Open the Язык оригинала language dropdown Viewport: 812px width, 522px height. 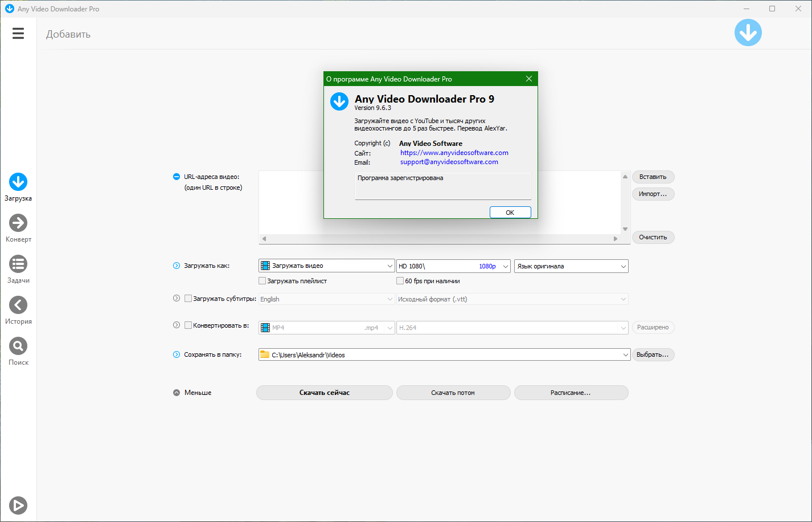coord(571,266)
